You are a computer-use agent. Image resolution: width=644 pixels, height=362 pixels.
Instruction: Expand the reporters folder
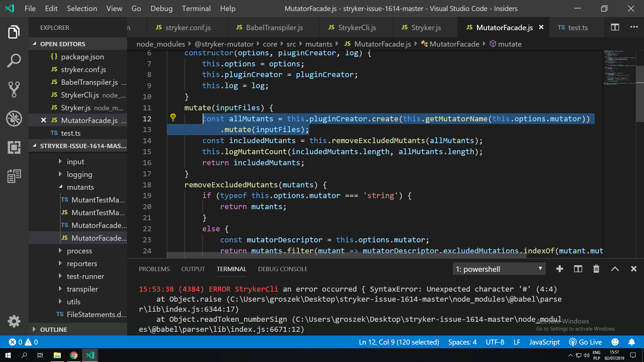pyautogui.click(x=82, y=263)
